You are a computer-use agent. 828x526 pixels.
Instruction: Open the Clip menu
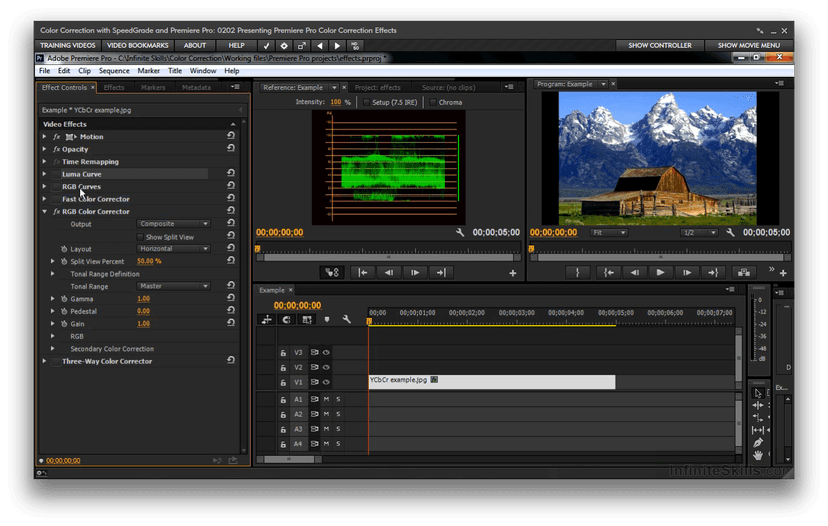pos(84,71)
